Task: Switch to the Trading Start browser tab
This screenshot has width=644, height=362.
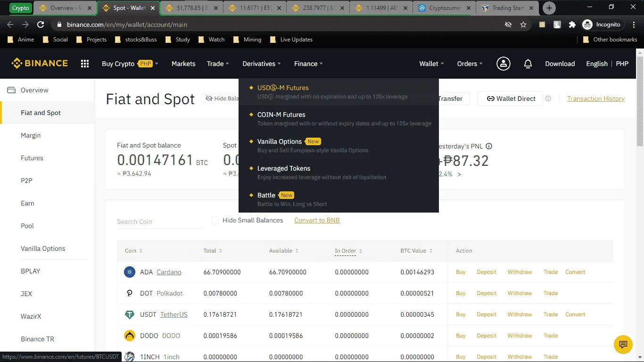Action: click(x=507, y=8)
